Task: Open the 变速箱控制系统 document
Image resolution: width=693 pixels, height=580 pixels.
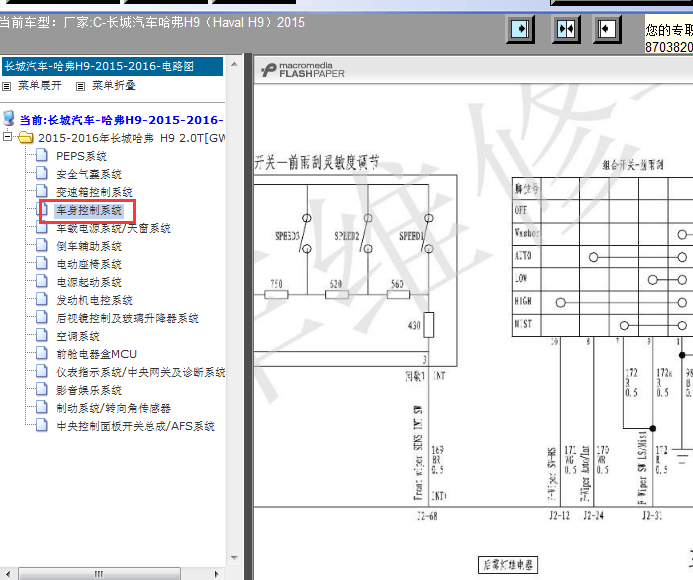Action: pos(94,192)
